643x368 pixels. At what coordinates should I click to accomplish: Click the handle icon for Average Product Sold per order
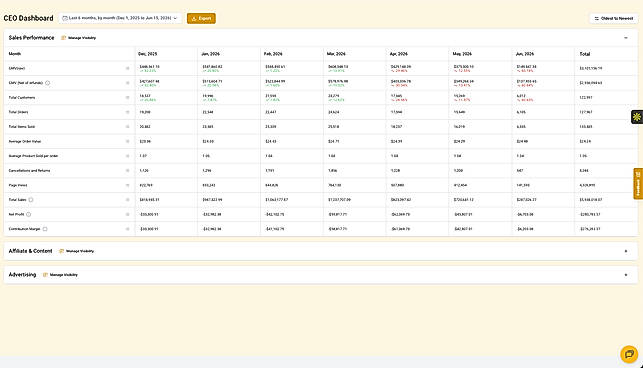coord(128,156)
